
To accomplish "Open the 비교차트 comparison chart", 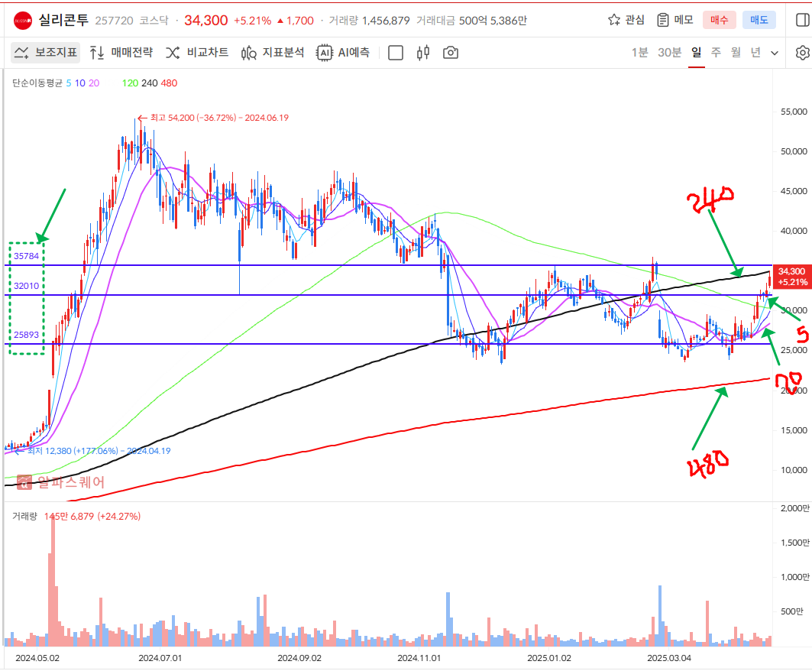I will pyautogui.click(x=197, y=53).
